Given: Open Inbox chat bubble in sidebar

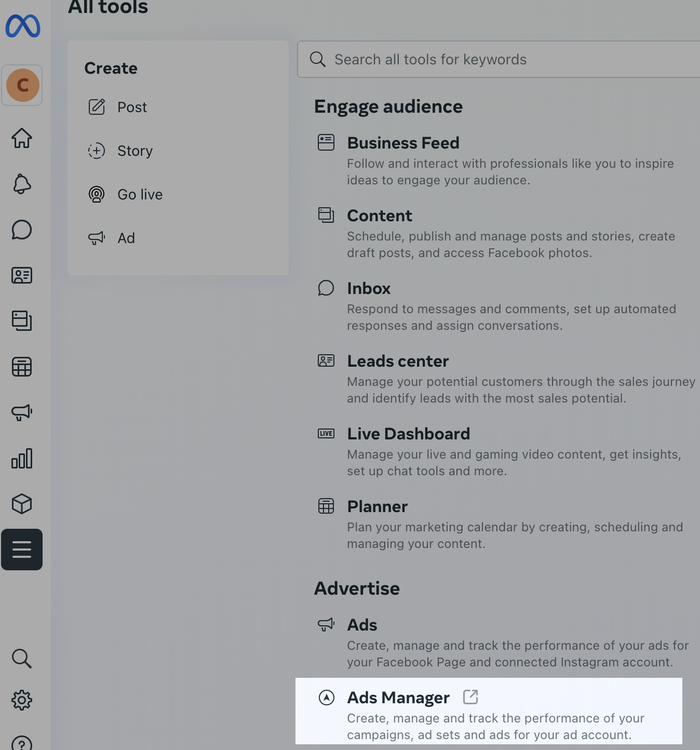Looking at the screenshot, I should [x=22, y=230].
